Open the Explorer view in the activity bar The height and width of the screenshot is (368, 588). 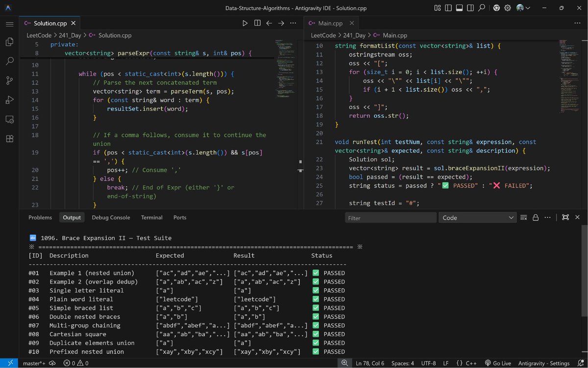9,42
